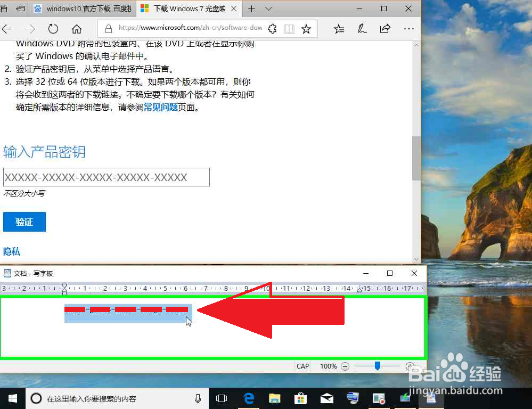Click the WordPad document icon in title bar
This screenshot has width=532, height=409.
tap(7, 273)
